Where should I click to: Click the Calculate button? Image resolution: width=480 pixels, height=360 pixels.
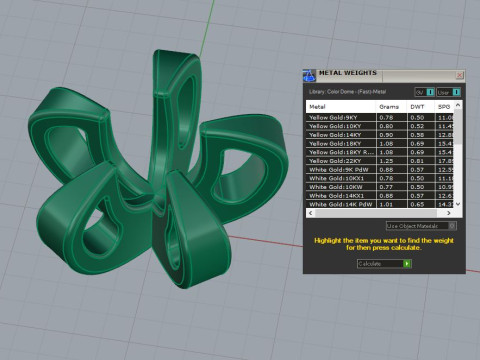point(384,264)
